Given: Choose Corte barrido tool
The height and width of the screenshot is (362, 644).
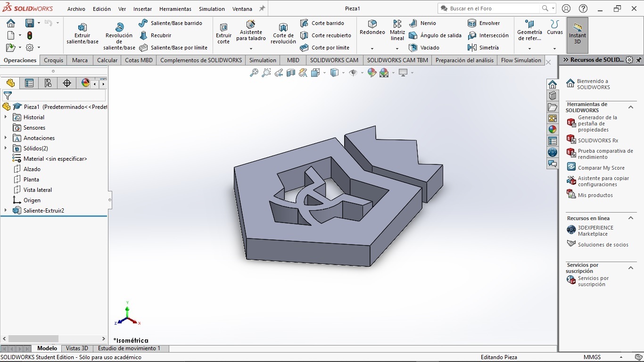Looking at the screenshot, I should pos(322,23).
